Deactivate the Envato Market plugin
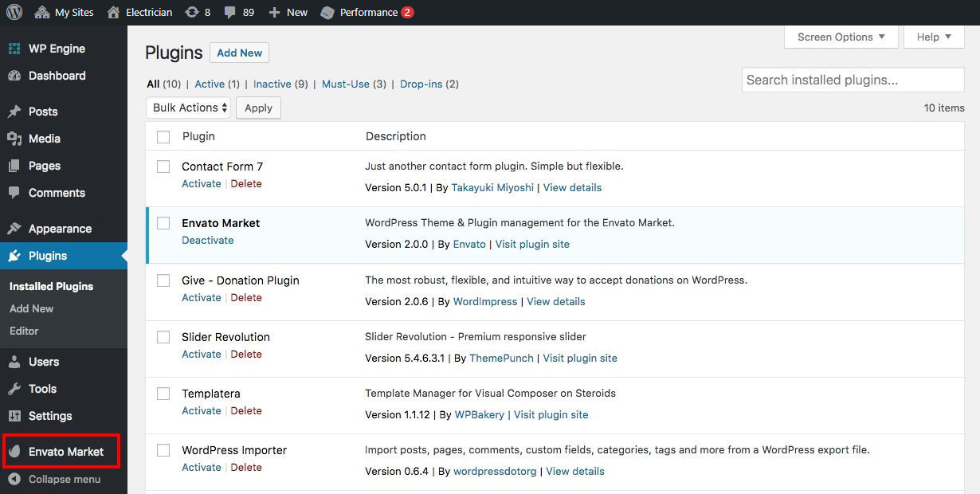 click(207, 240)
